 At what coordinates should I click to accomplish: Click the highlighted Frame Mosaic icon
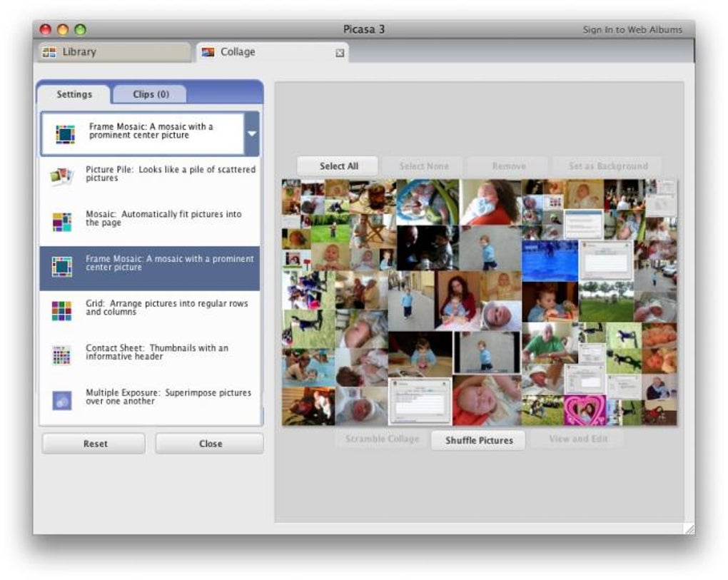pos(62,266)
